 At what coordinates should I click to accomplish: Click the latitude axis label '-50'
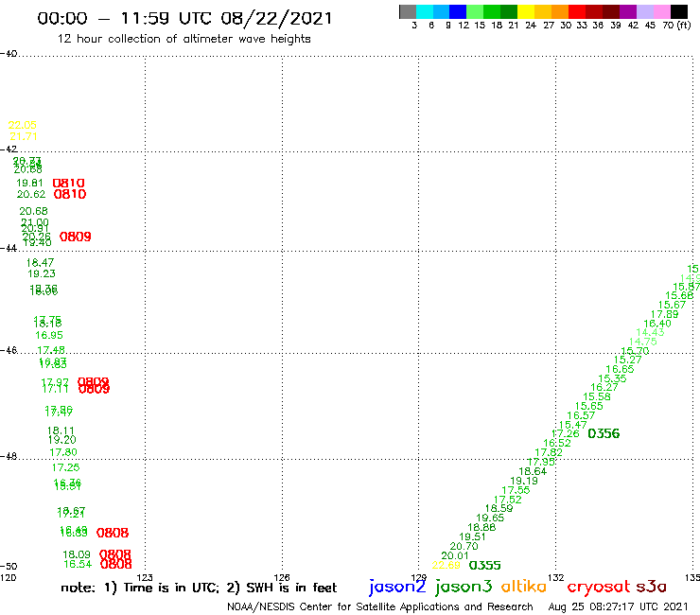[9, 567]
